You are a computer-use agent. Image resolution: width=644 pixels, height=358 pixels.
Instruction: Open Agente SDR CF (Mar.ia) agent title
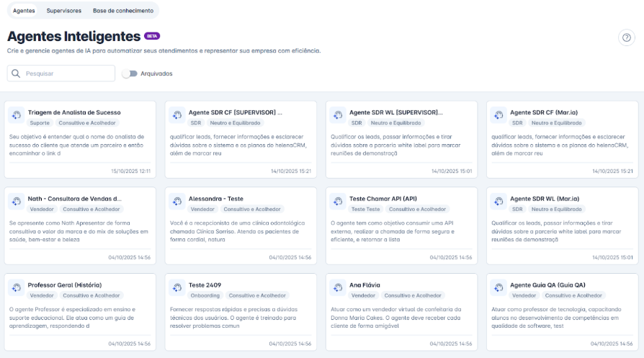click(544, 112)
